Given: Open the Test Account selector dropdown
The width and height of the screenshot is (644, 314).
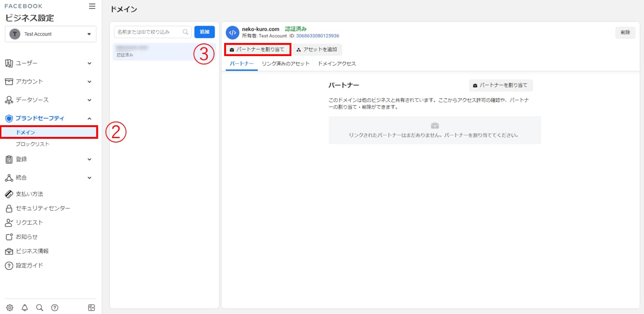Looking at the screenshot, I should tap(50, 34).
